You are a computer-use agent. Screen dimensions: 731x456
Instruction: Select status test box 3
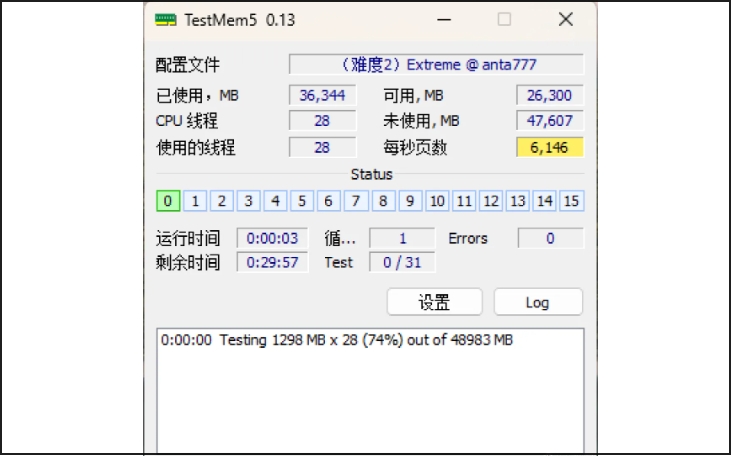pyautogui.click(x=248, y=201)
